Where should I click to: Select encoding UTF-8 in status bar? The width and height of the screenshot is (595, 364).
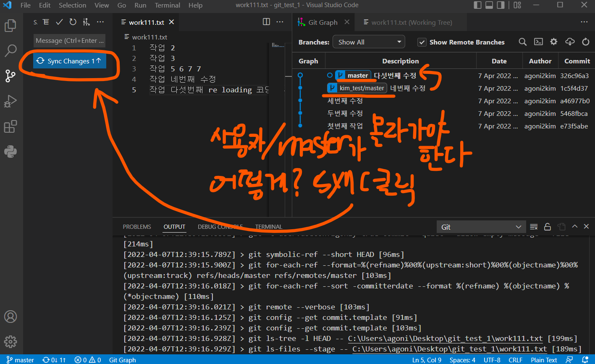[492, 360]
